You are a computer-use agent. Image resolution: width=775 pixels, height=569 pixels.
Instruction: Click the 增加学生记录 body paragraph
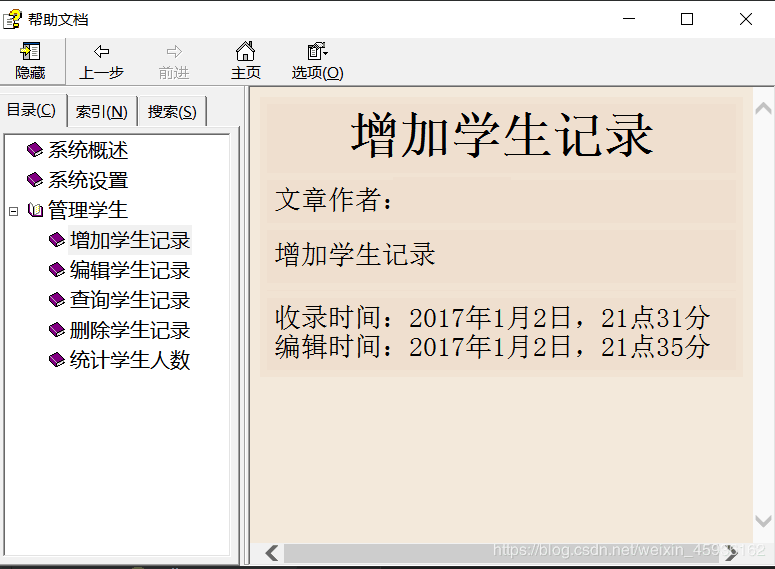pyautogui.click(x=355, y=255)
